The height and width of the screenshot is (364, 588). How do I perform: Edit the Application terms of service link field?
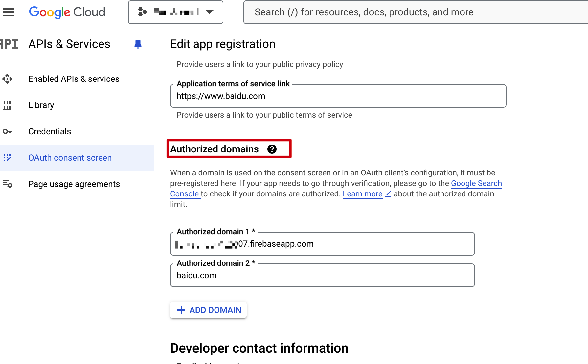pos(338,96)
